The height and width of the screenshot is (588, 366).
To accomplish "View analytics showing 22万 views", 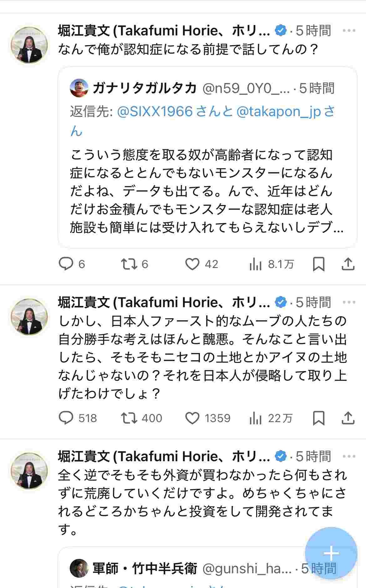I will [256, 418].
